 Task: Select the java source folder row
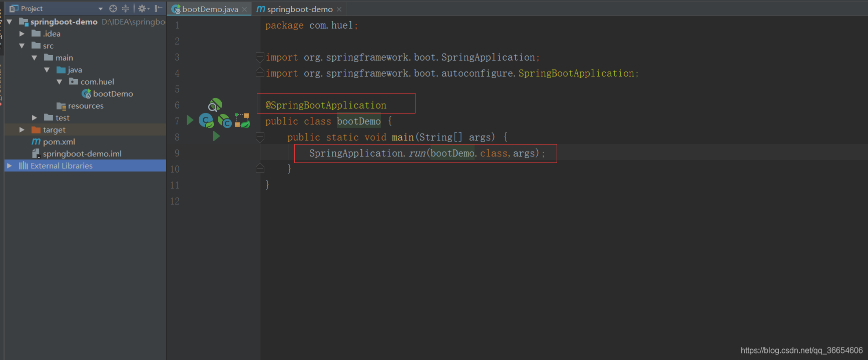[85, 69]
